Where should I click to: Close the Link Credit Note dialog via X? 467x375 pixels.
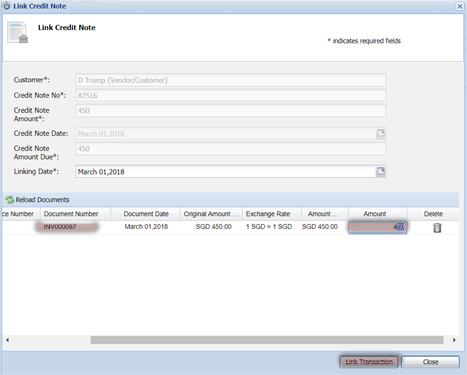460,6
